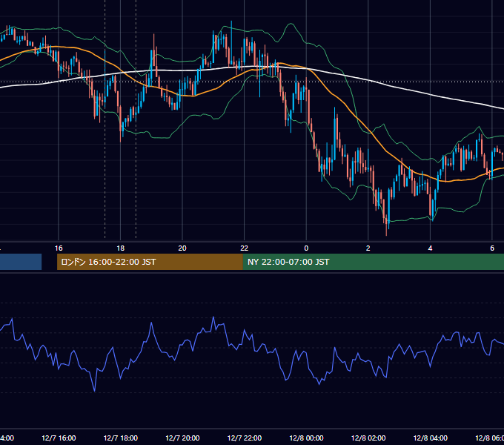Click the 12/8 04:00 date label
Image resolution: width=504 pixels, height=445 pixels.
pyautogui.click(x=431, y=438)
